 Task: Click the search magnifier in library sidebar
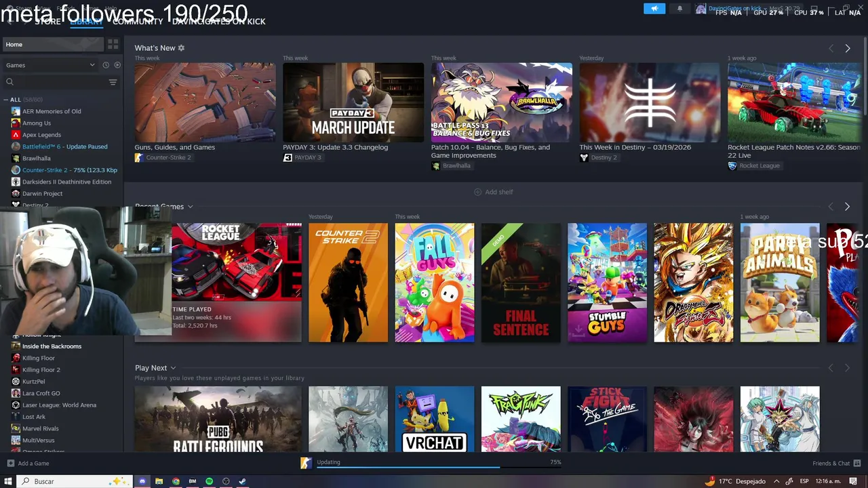pyautogui.click(x=9, y=82)
